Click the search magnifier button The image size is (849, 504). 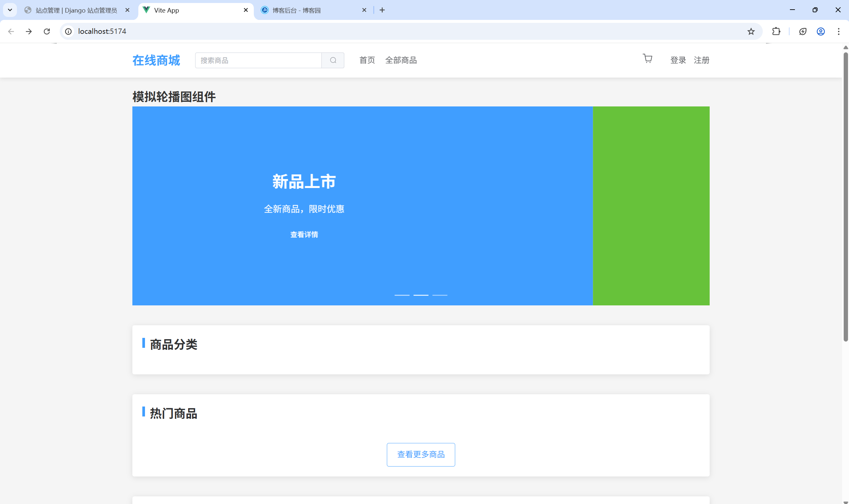[x=333, y=60]
